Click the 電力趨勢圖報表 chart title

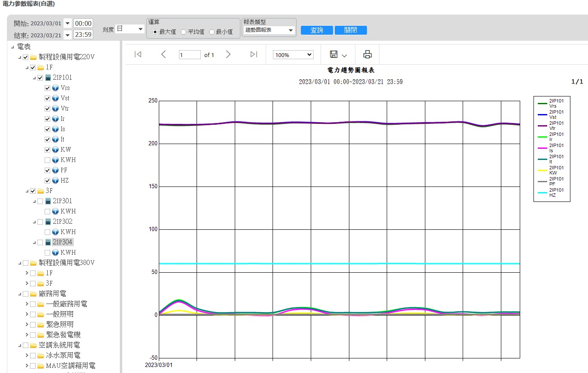[351, 70]
